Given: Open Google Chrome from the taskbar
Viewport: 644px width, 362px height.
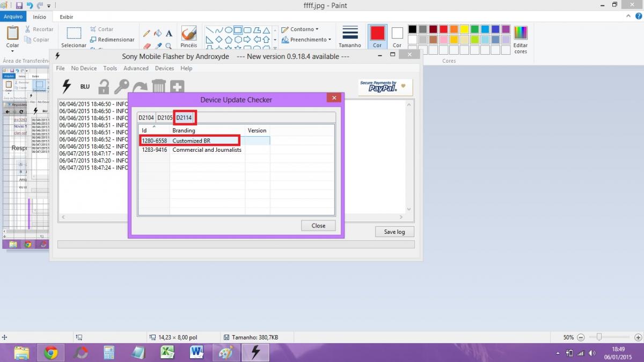Looking at the screenshot, I should coord(51,352).
